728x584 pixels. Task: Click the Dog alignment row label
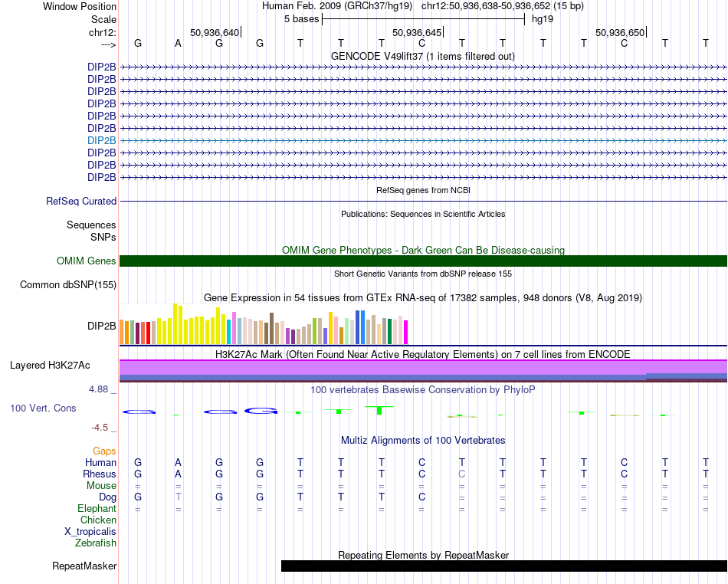(x=107, y=497)
